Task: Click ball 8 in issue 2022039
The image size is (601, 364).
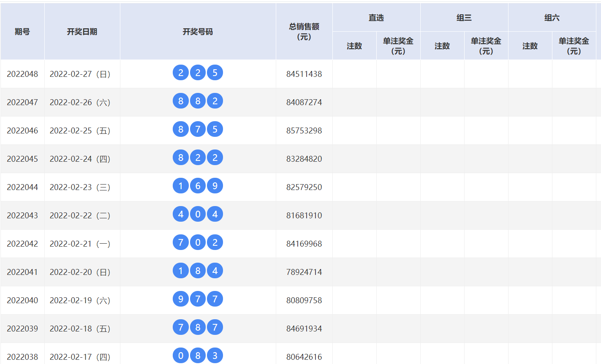Action: click(x=198, y=327)
